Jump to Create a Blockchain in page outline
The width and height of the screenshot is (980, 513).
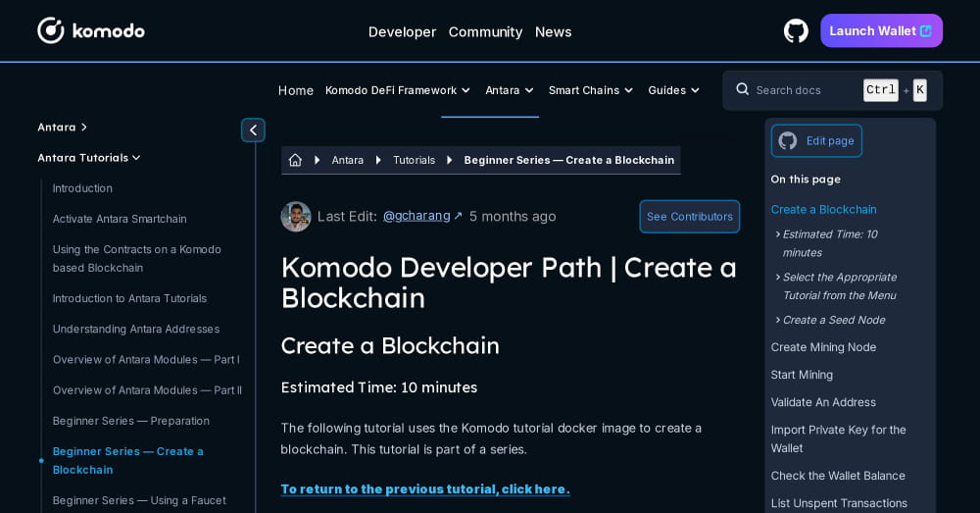pos(824,210)
